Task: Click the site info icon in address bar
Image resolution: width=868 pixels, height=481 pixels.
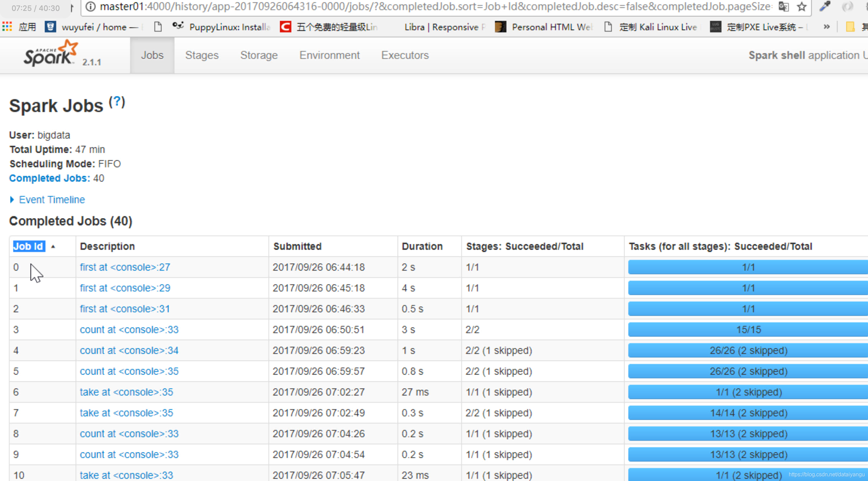Action: coord(90,6)
